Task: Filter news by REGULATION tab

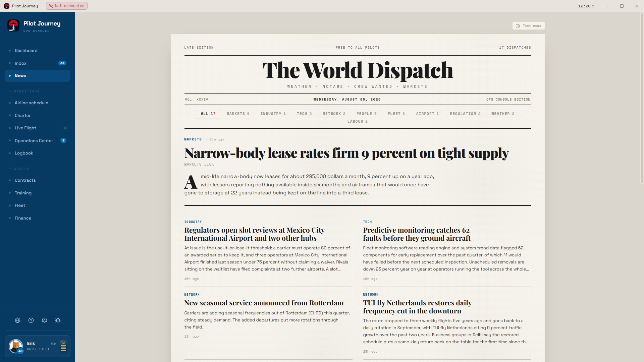Action: point(465,114)
